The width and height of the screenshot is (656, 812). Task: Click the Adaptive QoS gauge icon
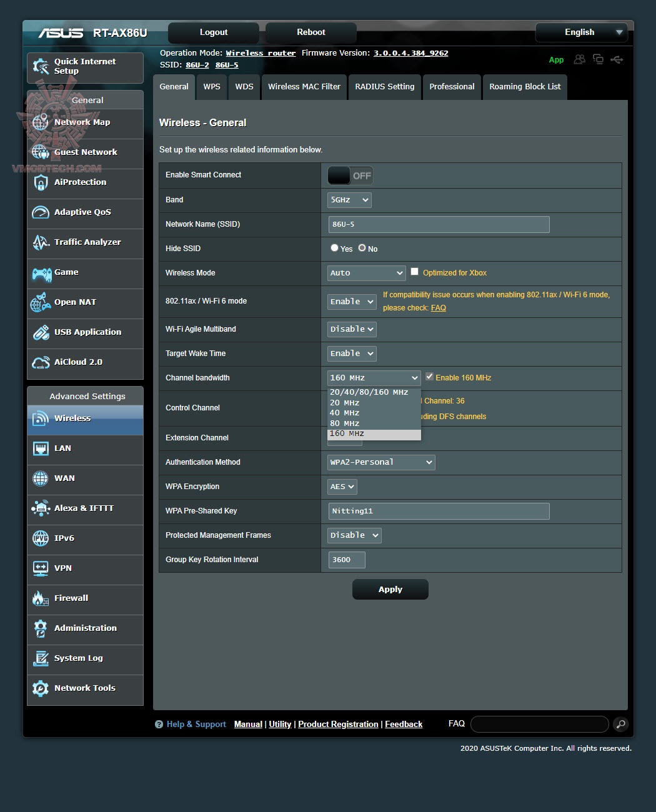[41, 212]
